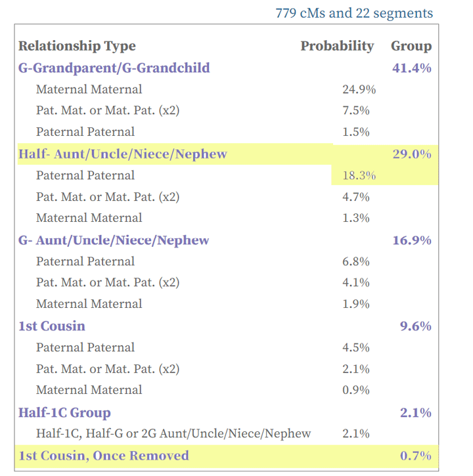Click the Group column header

tap(411, 46)
